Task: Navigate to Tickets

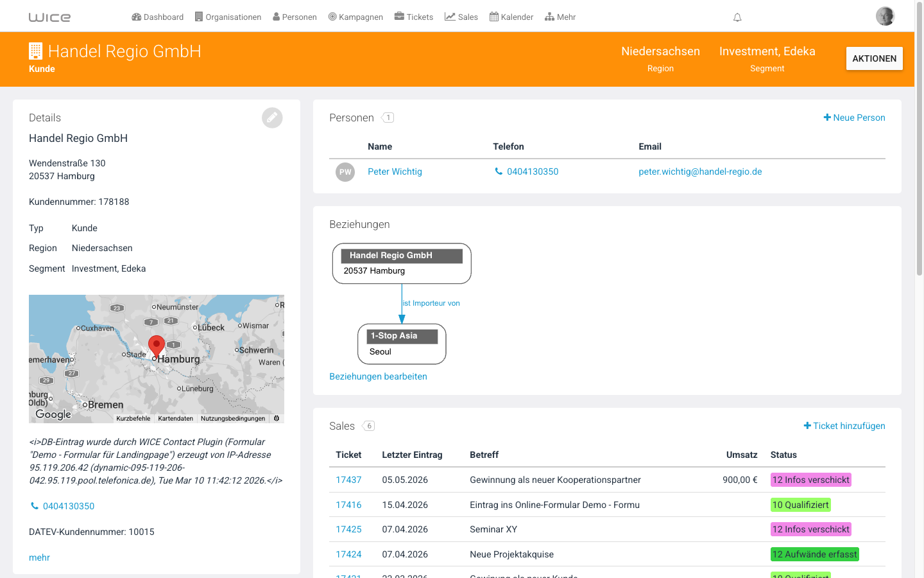Action: click(414, 17)
